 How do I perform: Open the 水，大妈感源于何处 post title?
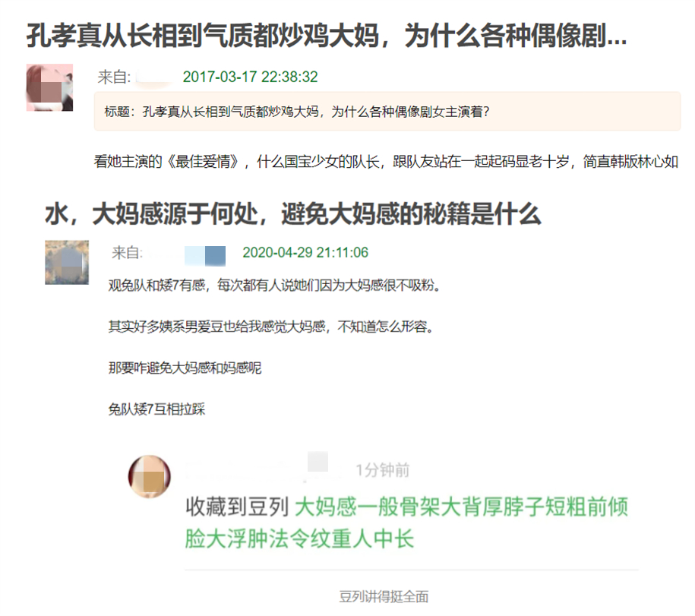(293, 214)
